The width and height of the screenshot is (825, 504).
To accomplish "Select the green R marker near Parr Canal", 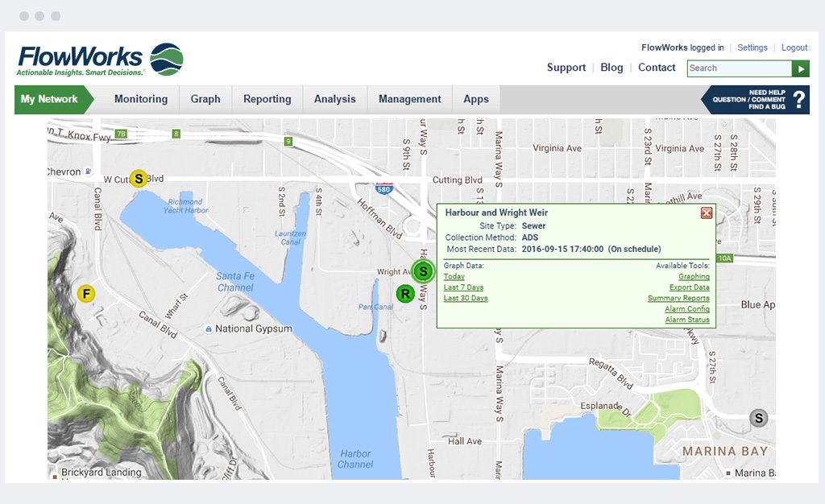I will tap(405, 294).
